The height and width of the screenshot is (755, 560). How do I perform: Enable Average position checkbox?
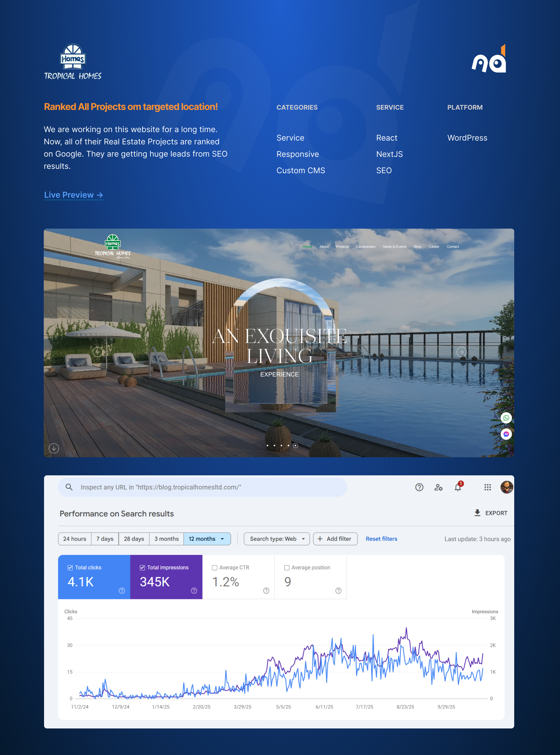(x=287, y=567)
